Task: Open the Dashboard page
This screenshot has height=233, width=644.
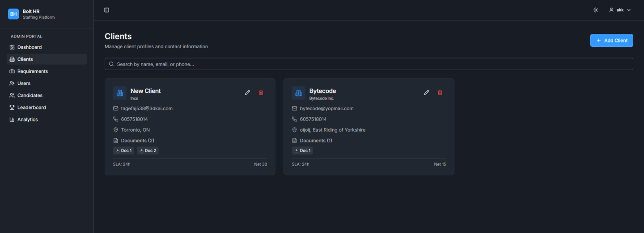Action: (x=30, y=47)
